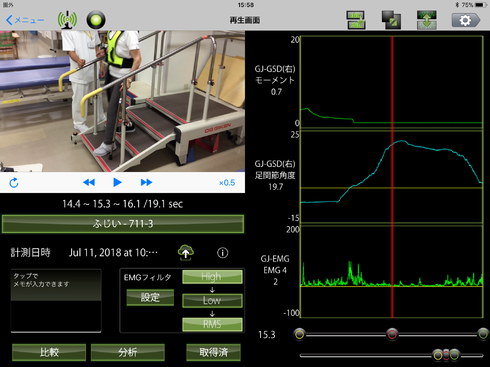490x367 pixels.
Task: Fast-forward the video playback
Action: click(146, 182)
